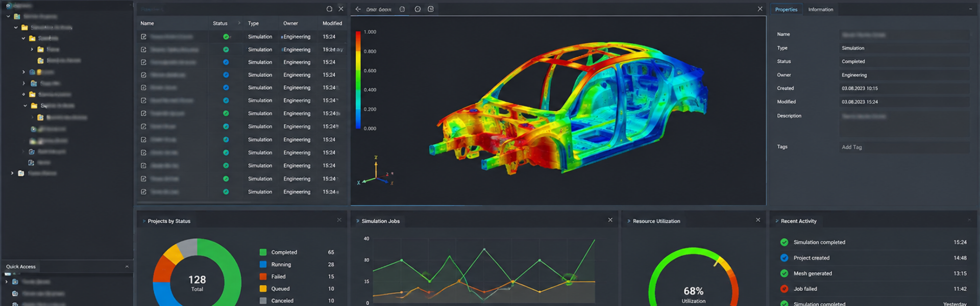The image size is (980, 306).
Task: Click the Add Tag field
Action: [904, 147]
